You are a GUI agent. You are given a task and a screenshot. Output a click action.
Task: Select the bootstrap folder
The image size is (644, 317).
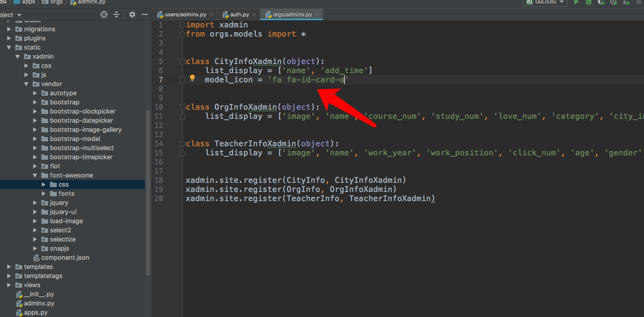click(64, 102)
